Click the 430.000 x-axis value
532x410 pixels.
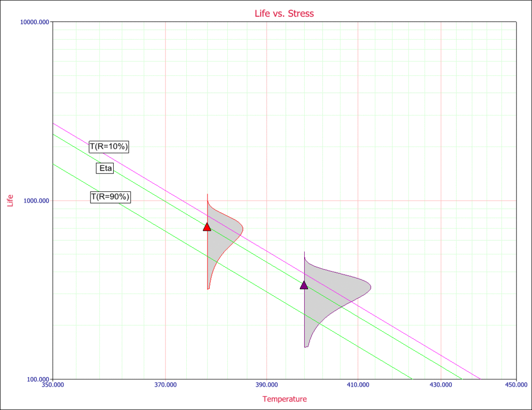441,384
